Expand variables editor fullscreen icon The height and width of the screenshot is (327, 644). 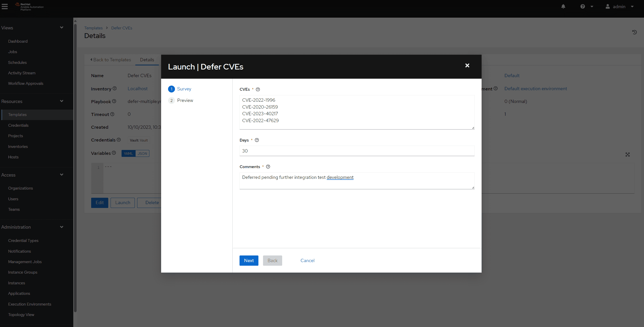tap(627, 155)
